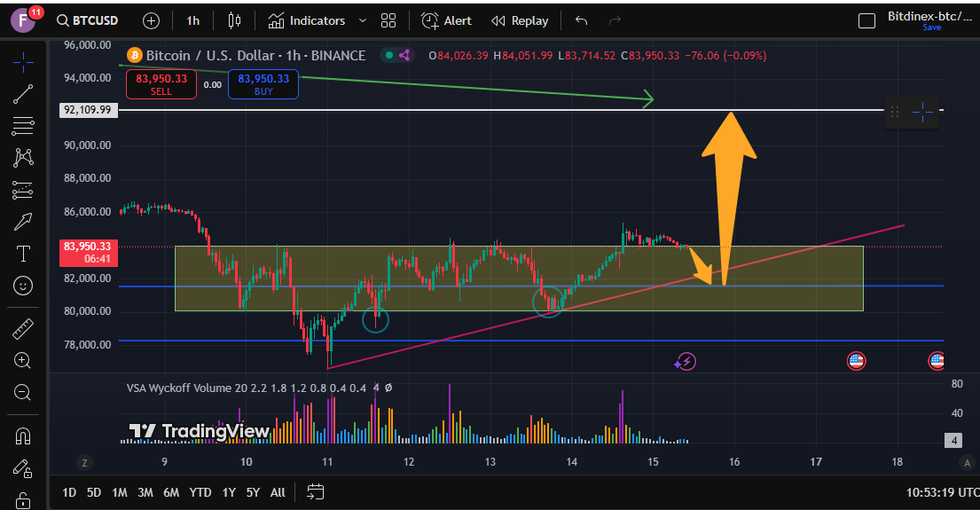The height and width of the screenshot is (510, 980).
Task: Grab the floating toolbar drag handle dots
Action: tap(895, 112)
